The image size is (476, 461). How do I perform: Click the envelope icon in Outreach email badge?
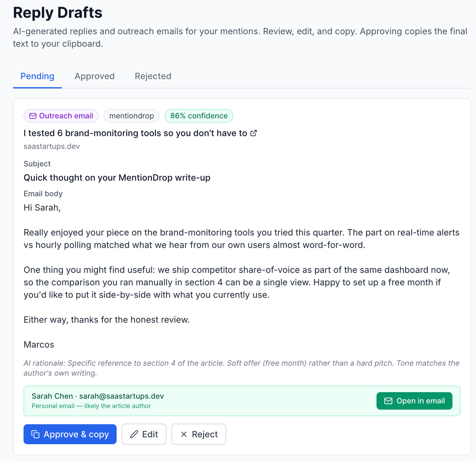[33, 116]
